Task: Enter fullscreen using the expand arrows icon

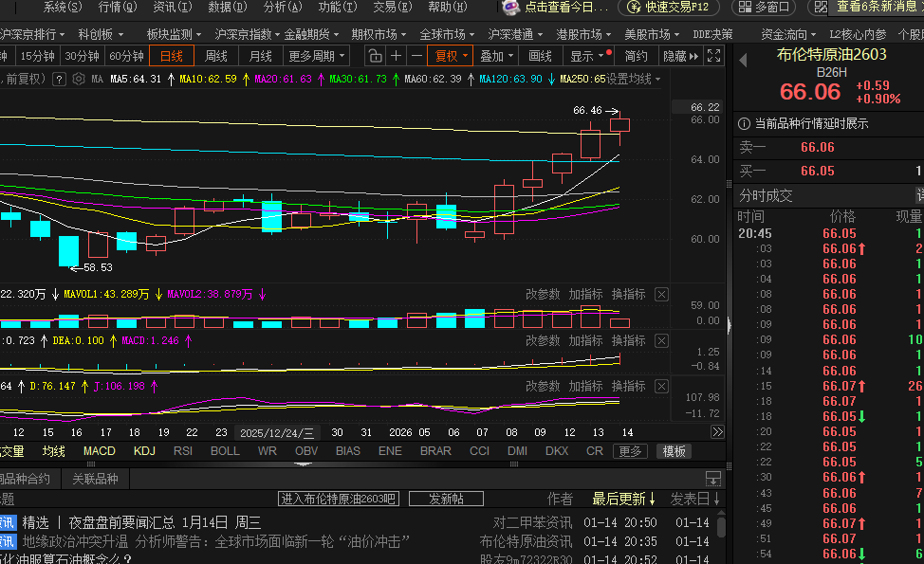Action: [713, 57]
